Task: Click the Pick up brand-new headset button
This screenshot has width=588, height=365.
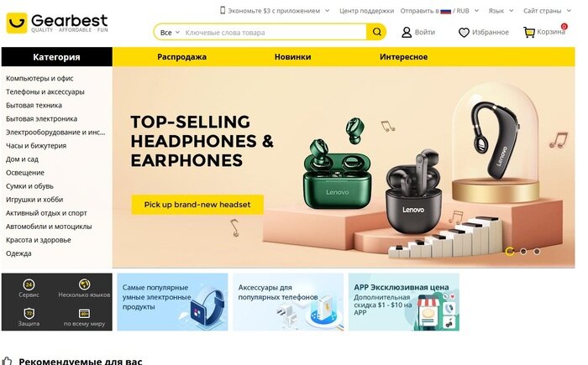Action: (197, 205)
